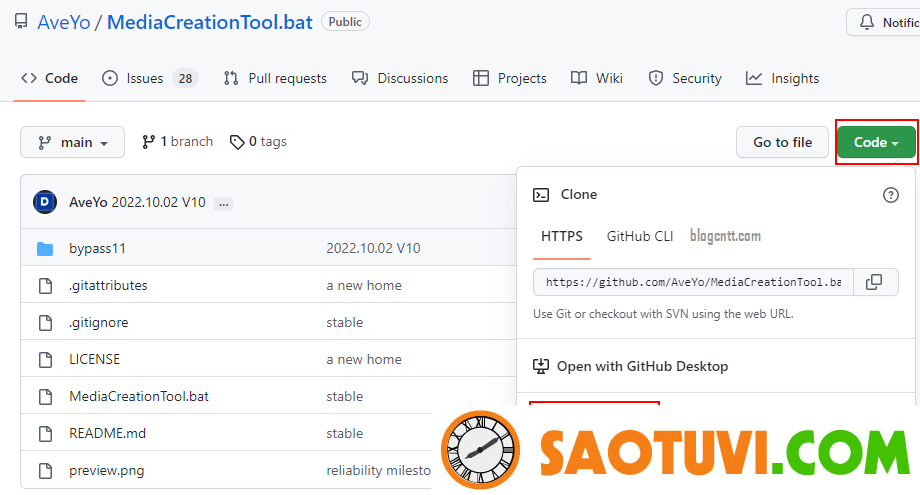Open the Issues tab
The image size is (920, 495).
click(150, 78)
